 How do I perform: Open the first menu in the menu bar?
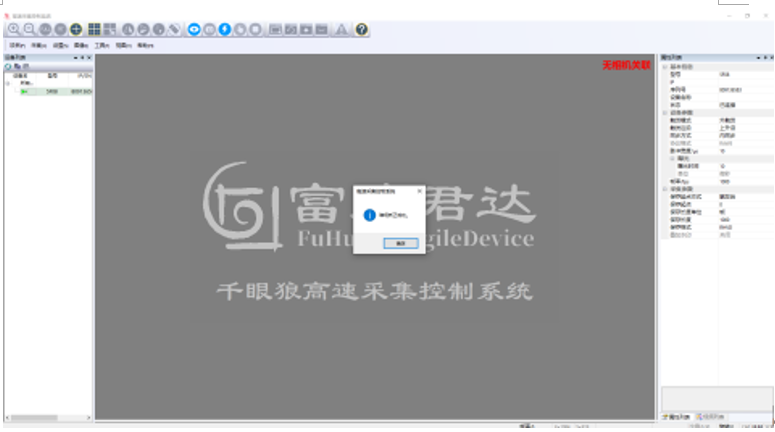click(17, 45)
